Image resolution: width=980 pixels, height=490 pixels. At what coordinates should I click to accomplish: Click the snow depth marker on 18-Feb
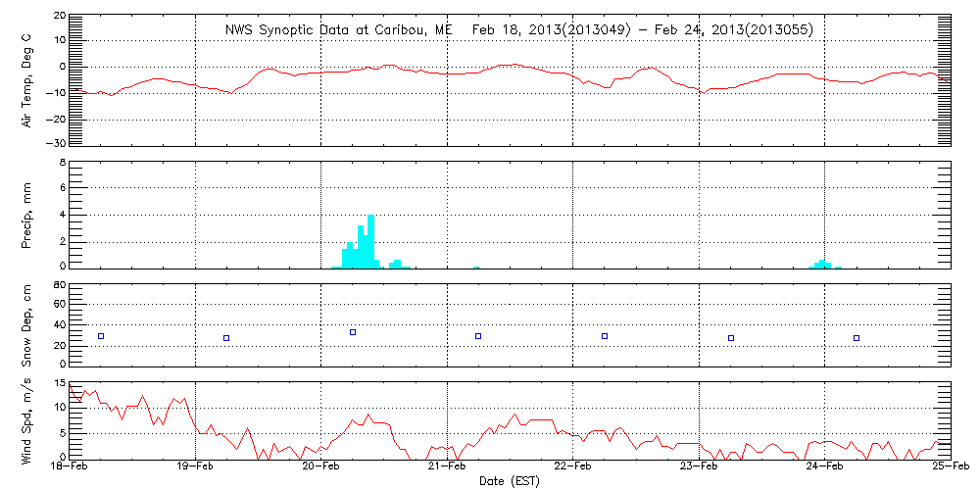tap(100, 336)
